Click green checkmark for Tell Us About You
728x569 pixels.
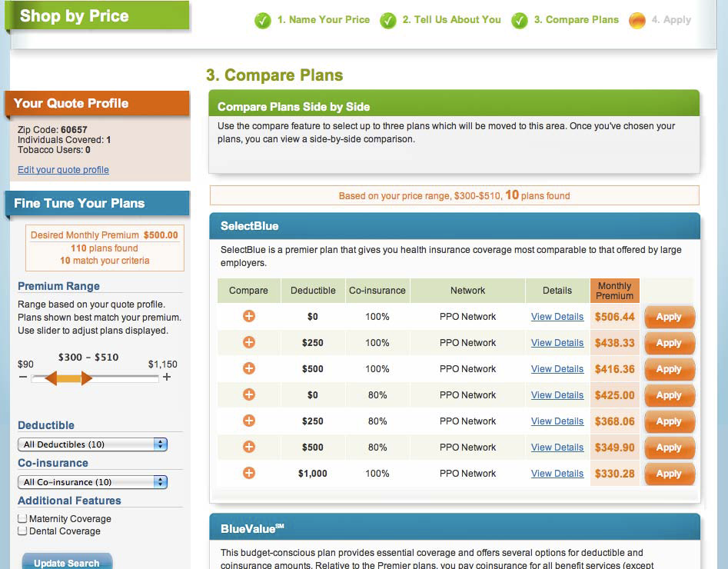point(388,21)
